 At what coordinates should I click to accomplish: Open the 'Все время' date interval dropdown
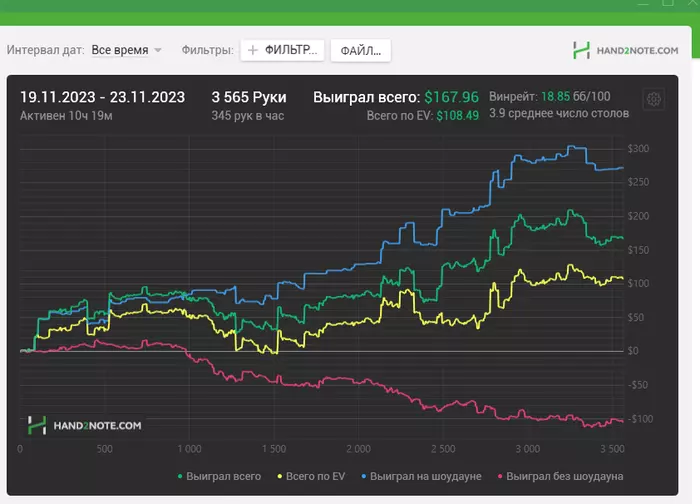click(x=126, y=50)
